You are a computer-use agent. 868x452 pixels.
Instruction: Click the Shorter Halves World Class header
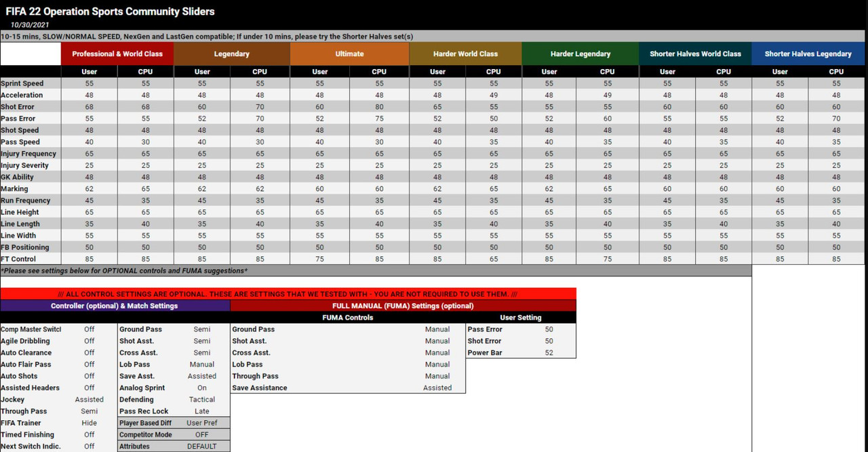[x=695, y=54]
